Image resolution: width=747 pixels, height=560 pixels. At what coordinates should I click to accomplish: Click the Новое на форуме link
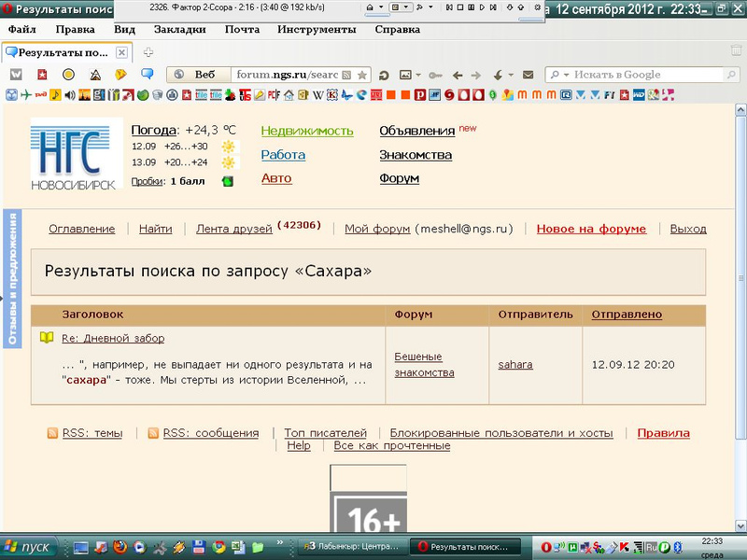(x=591, y=229)
